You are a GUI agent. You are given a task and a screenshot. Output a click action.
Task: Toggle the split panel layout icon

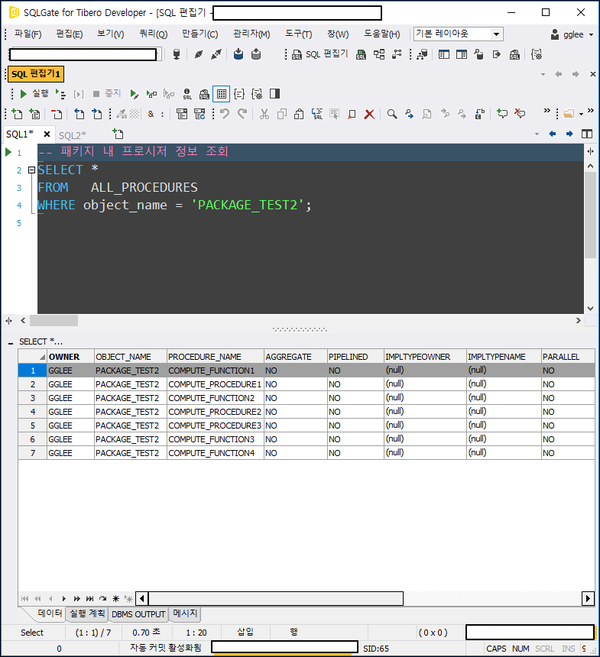click(x=275, y=94)
